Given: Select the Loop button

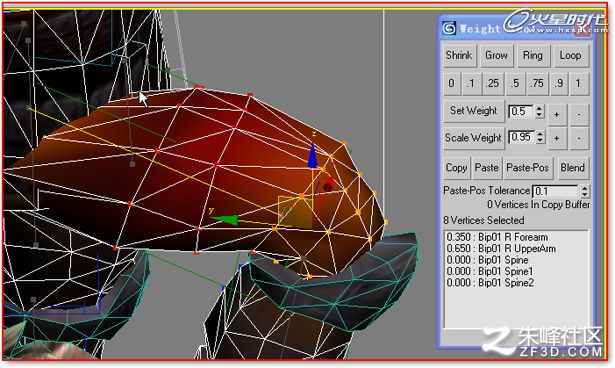Looking at the screenshot, I should pos(570,56).
